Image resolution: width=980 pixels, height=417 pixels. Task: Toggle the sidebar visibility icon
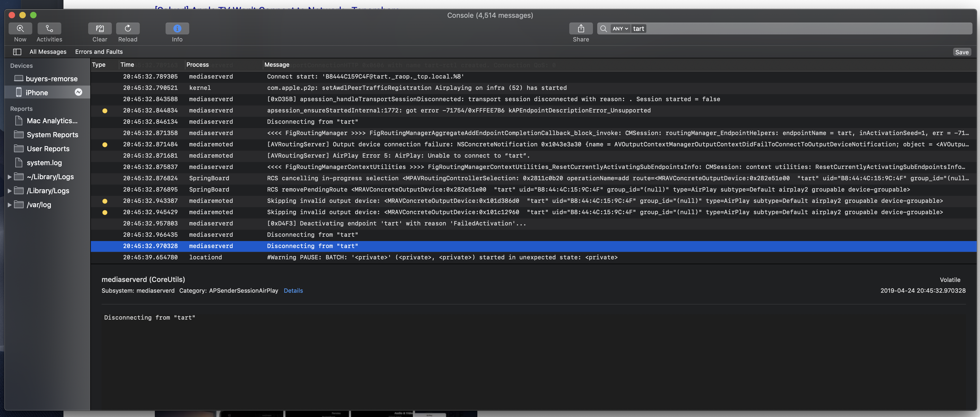point(17,52)
